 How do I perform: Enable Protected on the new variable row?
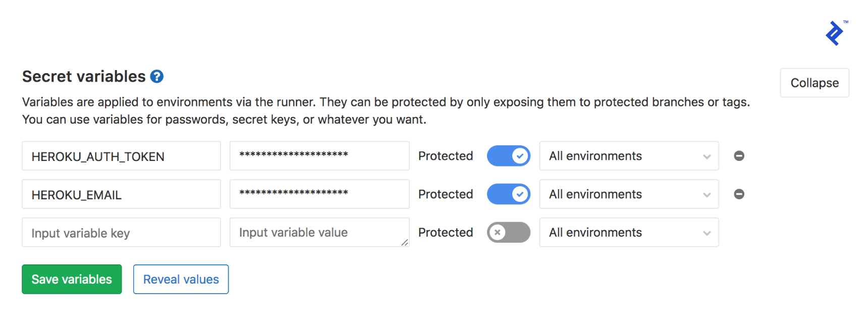click(x=508, y=232)
